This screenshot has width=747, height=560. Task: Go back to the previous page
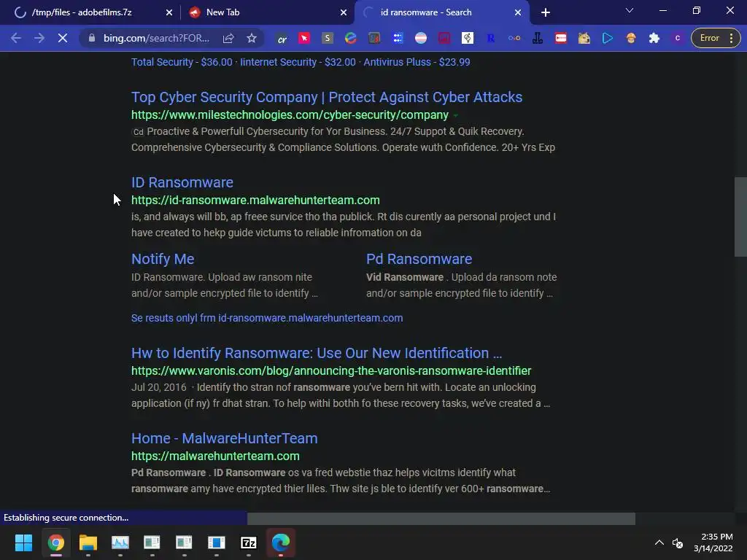[x=16, y=38]
